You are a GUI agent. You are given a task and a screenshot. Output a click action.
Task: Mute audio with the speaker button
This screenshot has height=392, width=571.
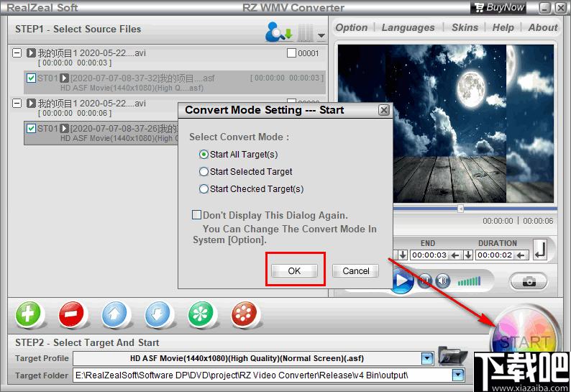[442, 281]
